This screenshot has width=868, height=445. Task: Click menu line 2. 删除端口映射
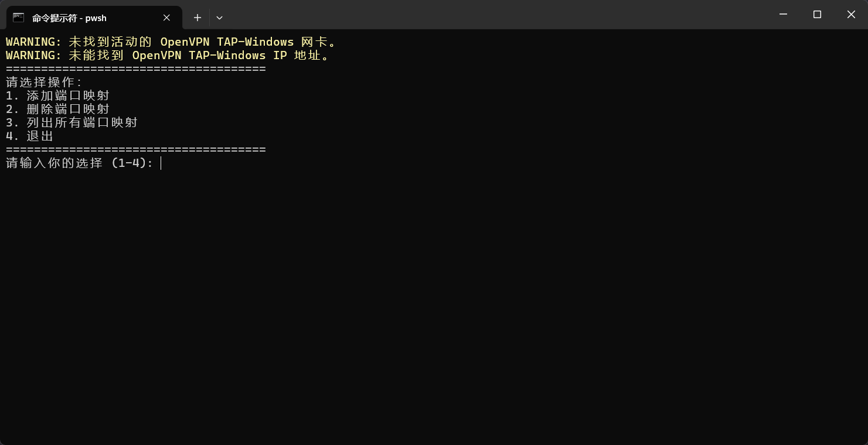pyautogui.click(x=57, y=109)
